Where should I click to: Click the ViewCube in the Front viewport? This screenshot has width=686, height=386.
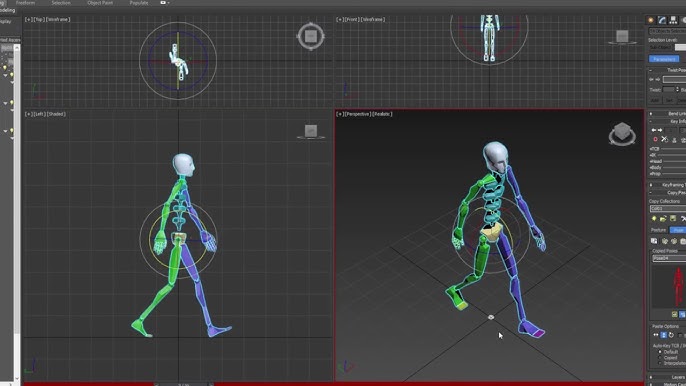[x=622, y=37]
